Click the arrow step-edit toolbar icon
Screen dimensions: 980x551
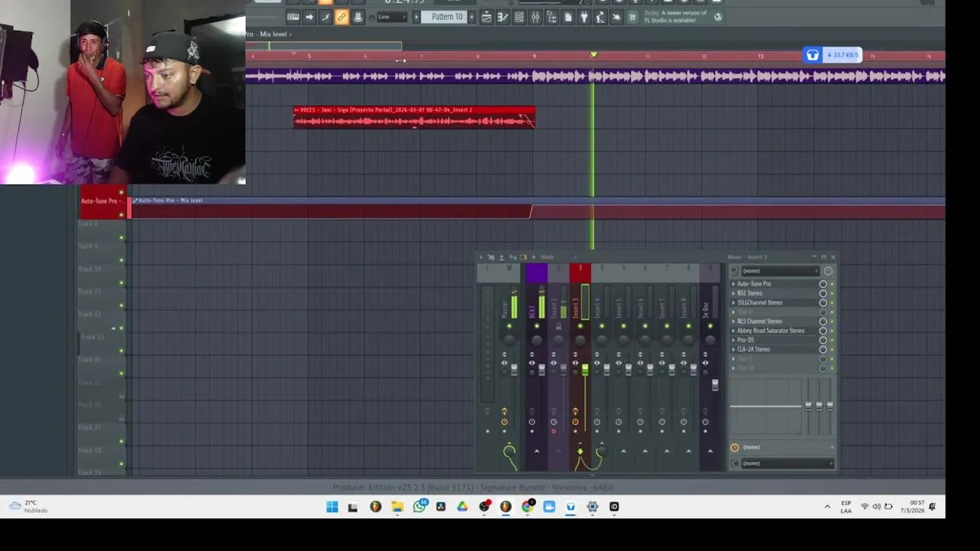[x=309, y=17]
